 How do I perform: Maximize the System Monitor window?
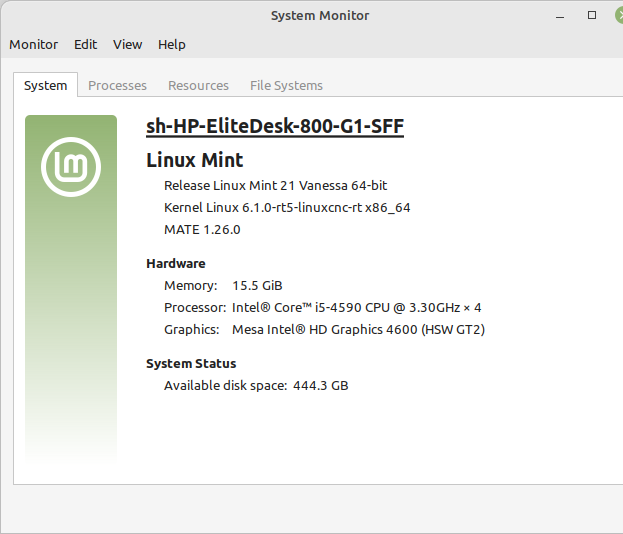(x=592, y=15)
